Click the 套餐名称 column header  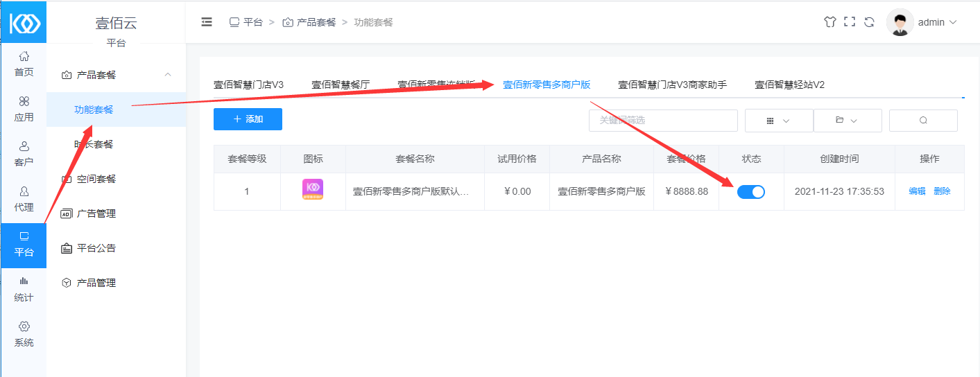(415, 159)
